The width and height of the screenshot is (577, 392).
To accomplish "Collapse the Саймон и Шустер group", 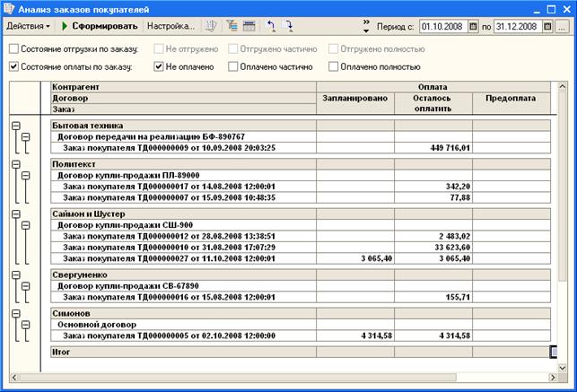I will pyautogui.click(x=15, y=215).
